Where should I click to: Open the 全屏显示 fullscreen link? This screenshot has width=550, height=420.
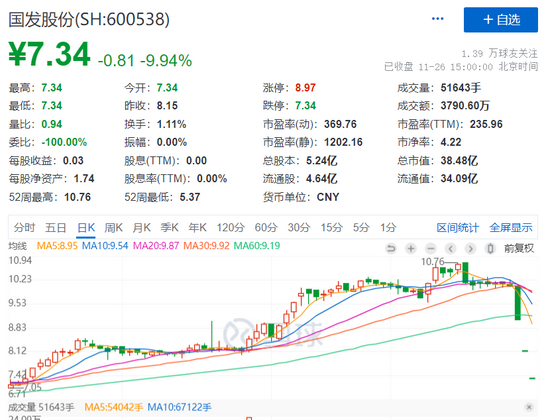click(511, 228)
